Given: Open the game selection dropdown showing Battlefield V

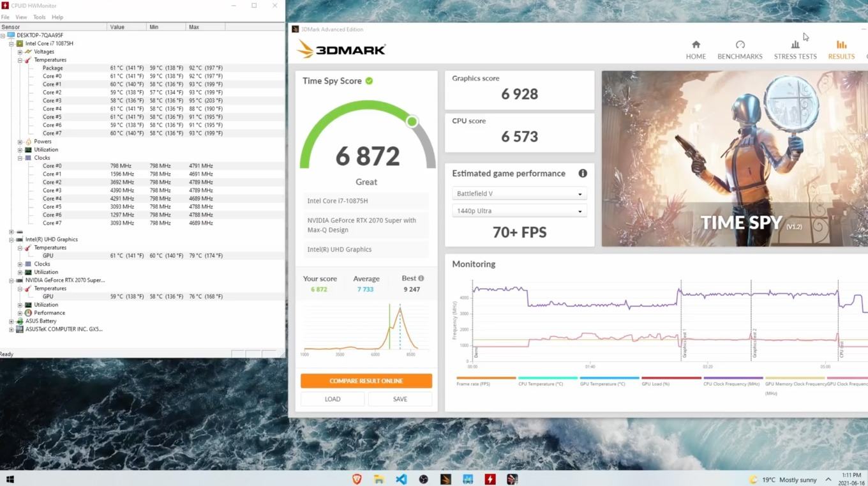Looking at the screenshot, I should 520,194.
